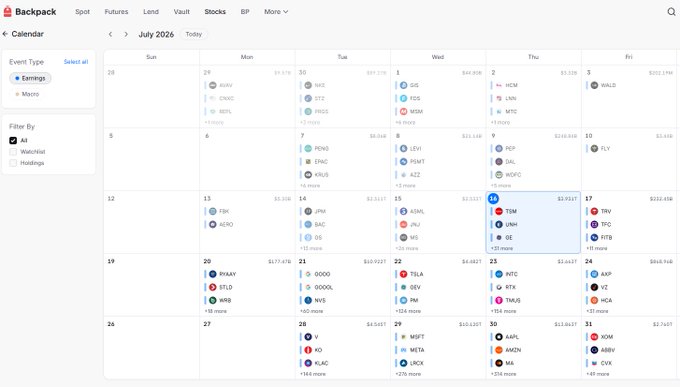Expand +154 more on July 23
This screenshot has height=387, width=680.
coord(503,311)
